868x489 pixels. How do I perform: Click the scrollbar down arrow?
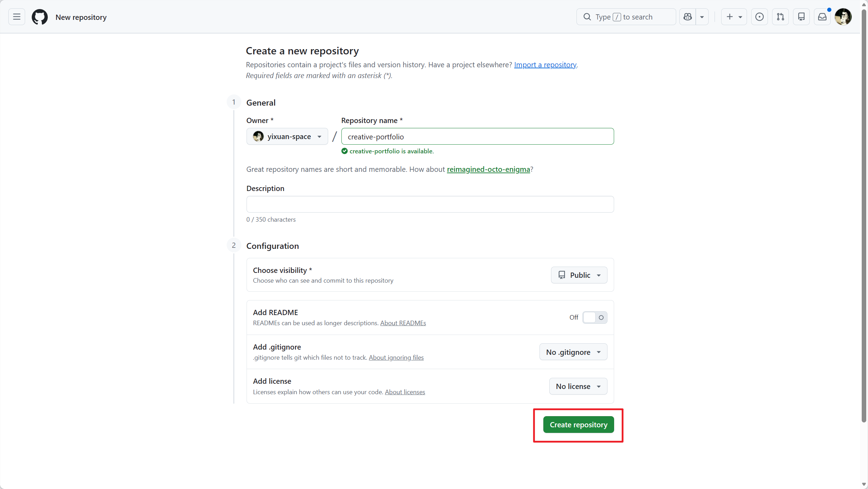pos(864,484)
